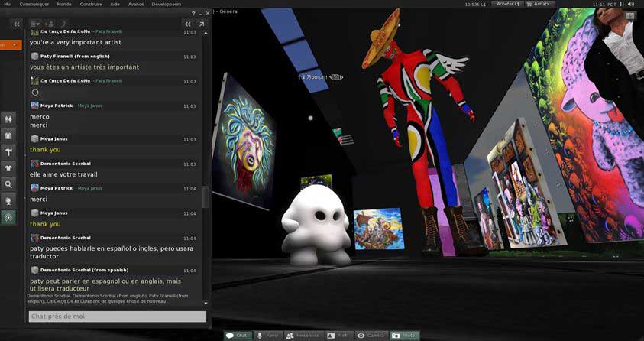Toggle the Caméra controls button
The image size is (644, 341).
(371, 336)
